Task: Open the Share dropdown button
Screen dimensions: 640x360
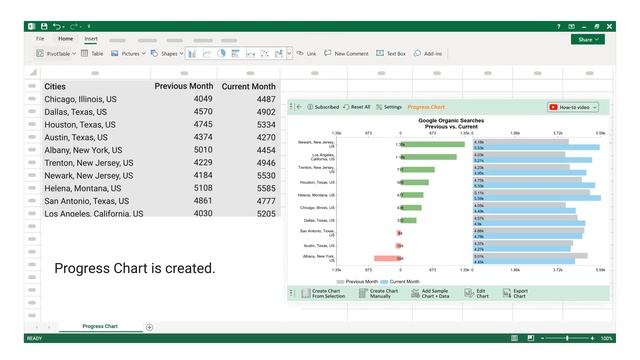Action: (588, 40)
